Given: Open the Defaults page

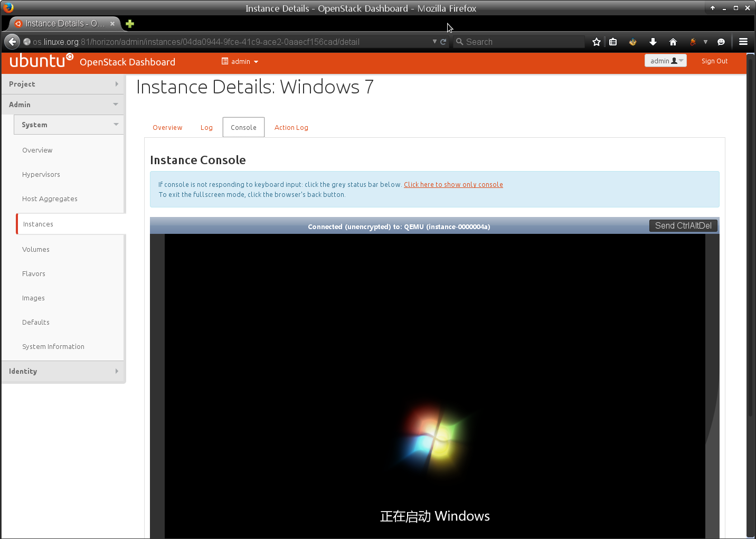Looking at the screenshot, I should (36, 323).
